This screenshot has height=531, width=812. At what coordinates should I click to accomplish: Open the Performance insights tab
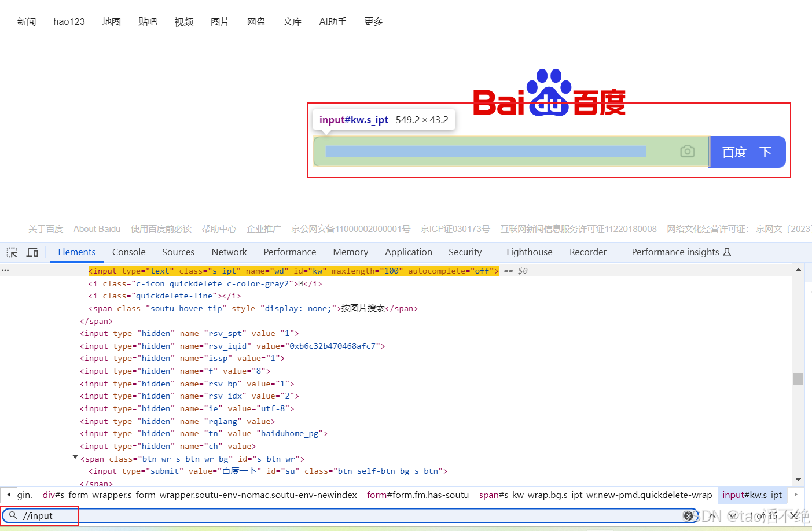coord(675,252)
